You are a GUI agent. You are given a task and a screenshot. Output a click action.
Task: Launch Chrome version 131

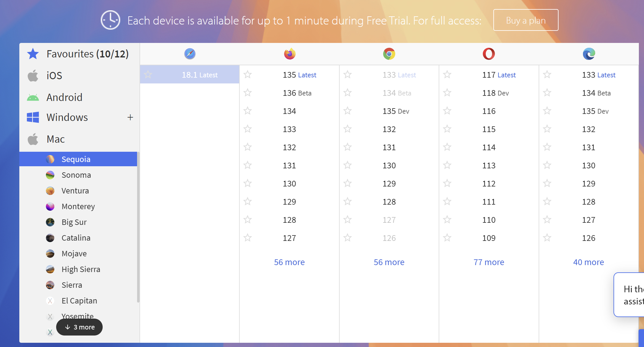pyautogui.click(x=389, y=148)
